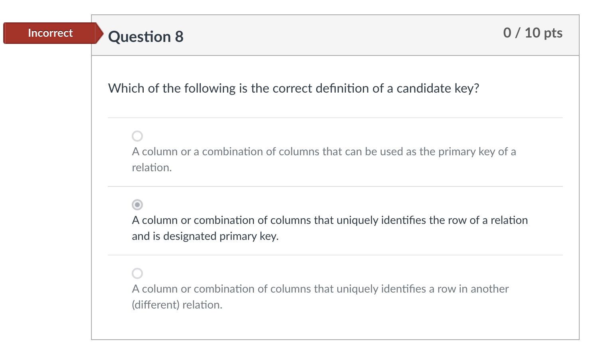Viewport: 602px width, 364px height.
Task: Choose the radio button for 'another (different) relation'
Action: coord(137,273)
